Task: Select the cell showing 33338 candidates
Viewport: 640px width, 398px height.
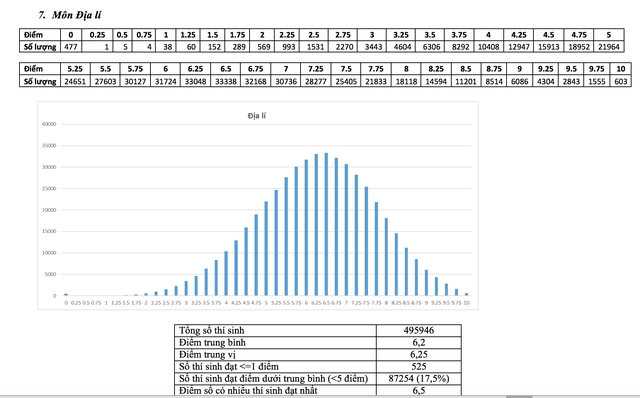Action: pyautogui.click(x=226, y=81)
